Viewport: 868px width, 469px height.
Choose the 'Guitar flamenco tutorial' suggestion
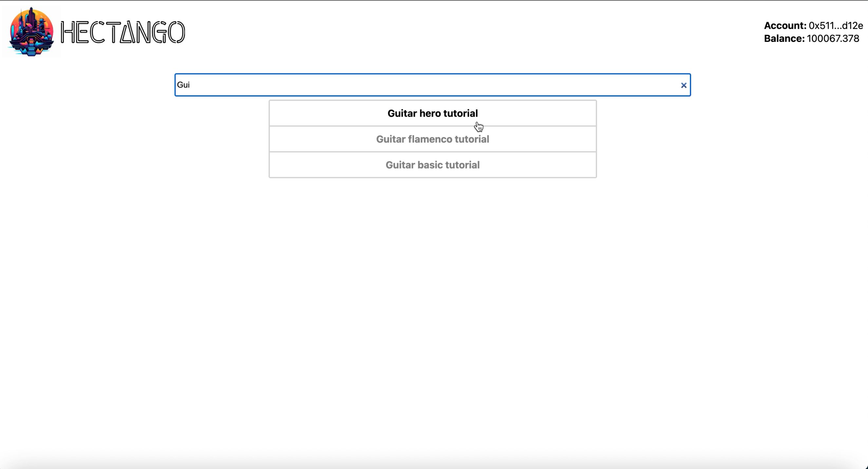point(433,139)
